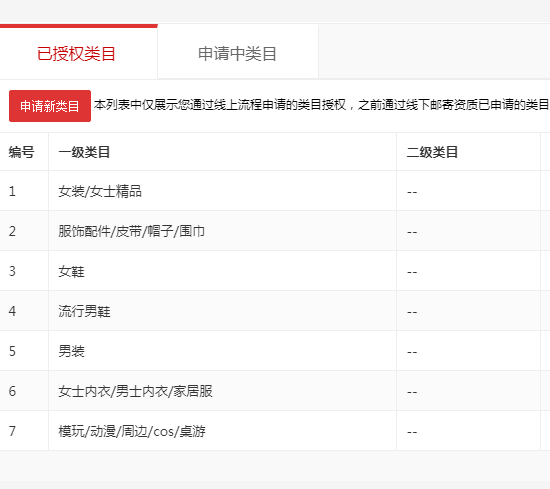This screenshot has height=489, width=550.
Task: Click row number 1 cell
Action: coord(24,191)
